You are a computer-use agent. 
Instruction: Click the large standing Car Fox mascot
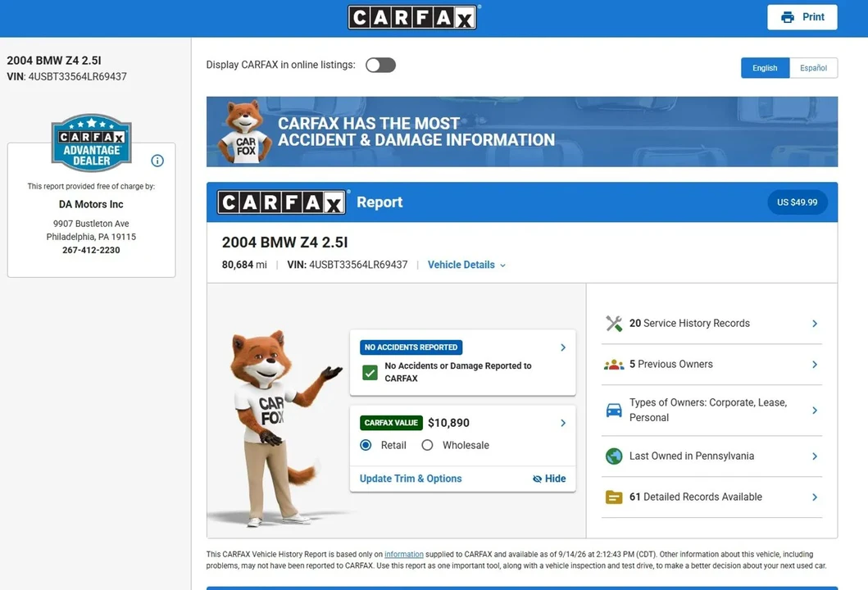pyautogui.click(x=278, y=428)
